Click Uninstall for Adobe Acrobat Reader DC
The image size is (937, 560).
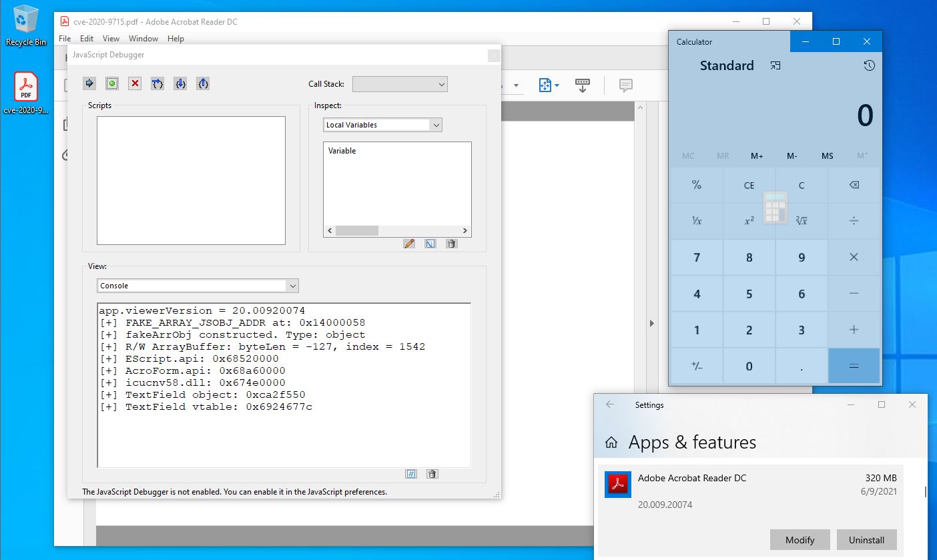pos(866,540)
